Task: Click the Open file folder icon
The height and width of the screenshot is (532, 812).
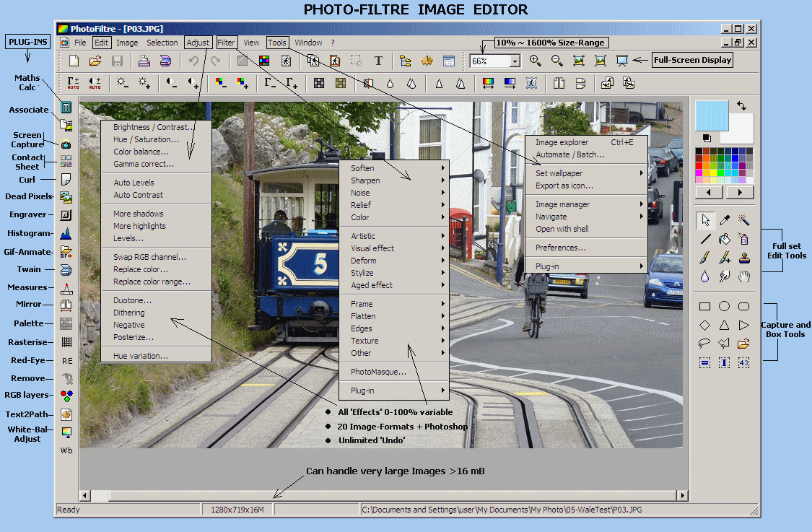Action: (x=95, y=61)
